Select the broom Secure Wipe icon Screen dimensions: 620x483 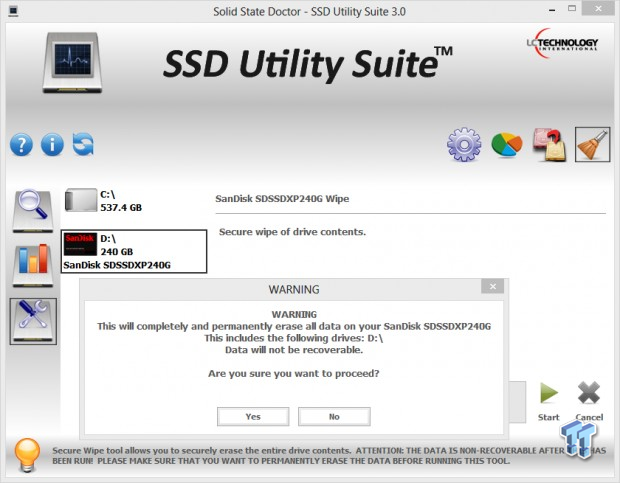(592, 145)
